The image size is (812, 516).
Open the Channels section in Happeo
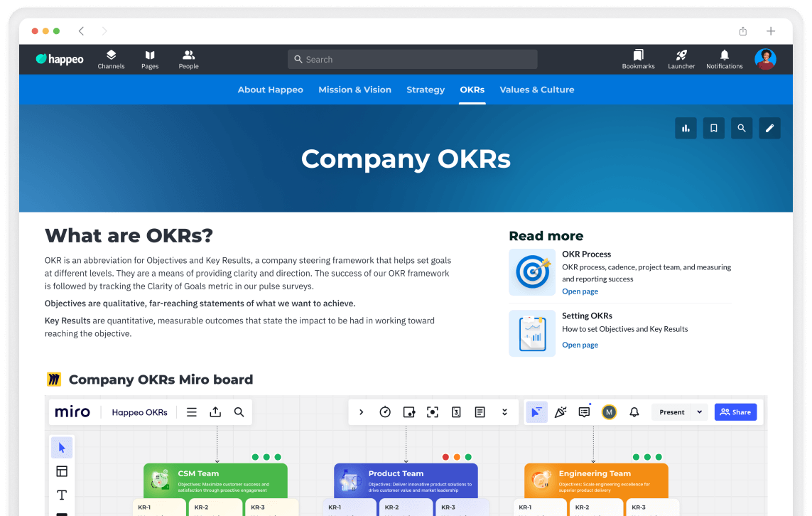pyautogui.click(x=111, y=60)
